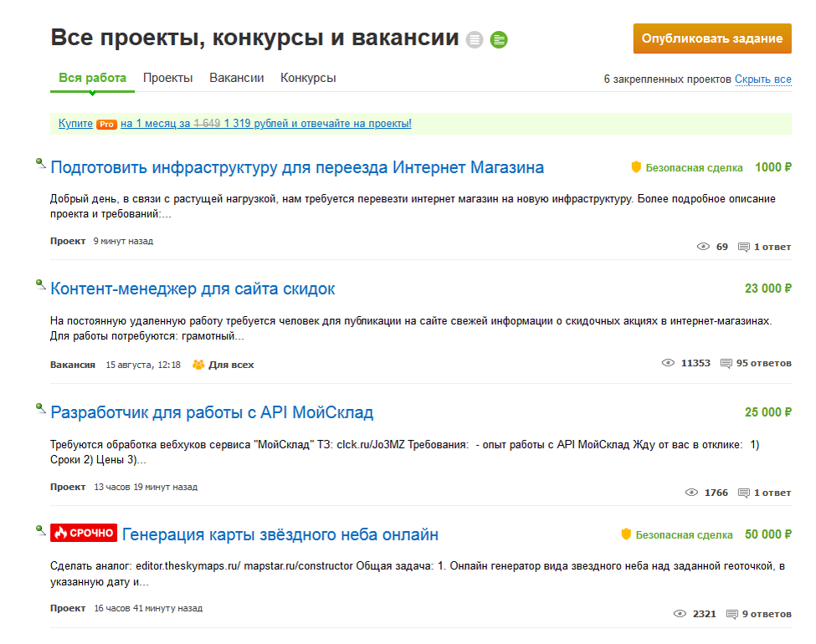Click the 'Купите Pro' promo link
Screen dimensions: 816x644
click(72, 123)
